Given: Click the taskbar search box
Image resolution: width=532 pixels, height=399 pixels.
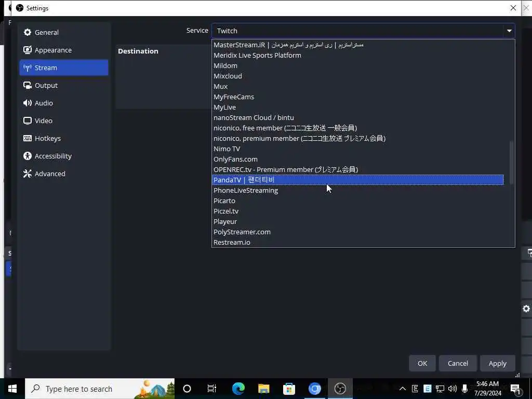Looking at the screenshot, I should (100, 389).
